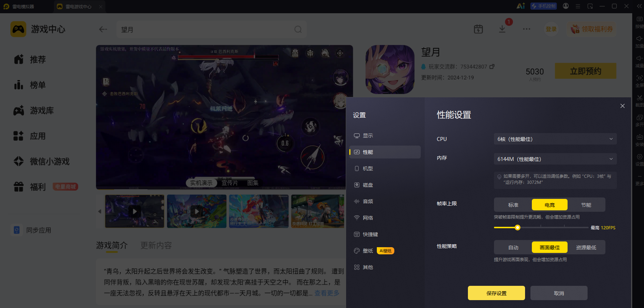Click 保存设置 to save settings
Screen dimensions: 644x308
(496, 293)
